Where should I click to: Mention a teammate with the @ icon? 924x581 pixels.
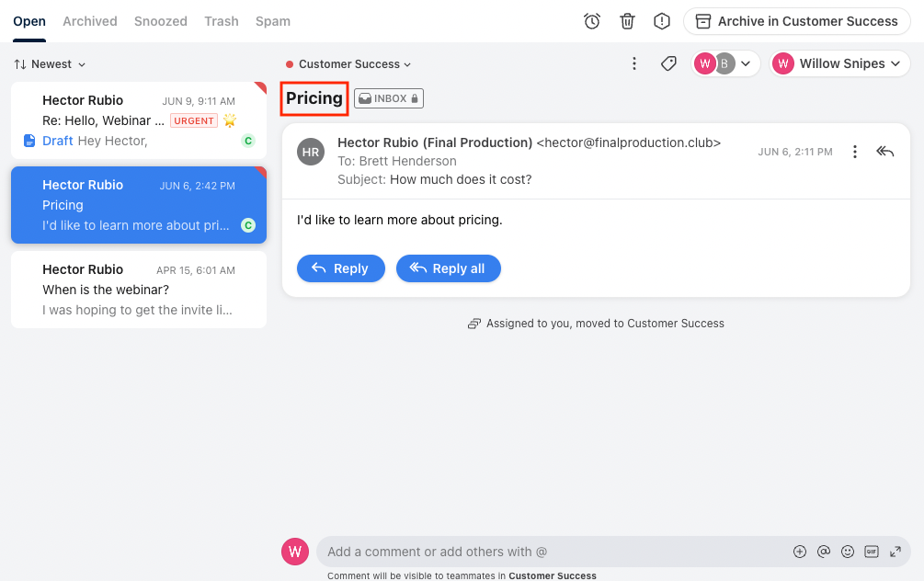pos(824,552)
